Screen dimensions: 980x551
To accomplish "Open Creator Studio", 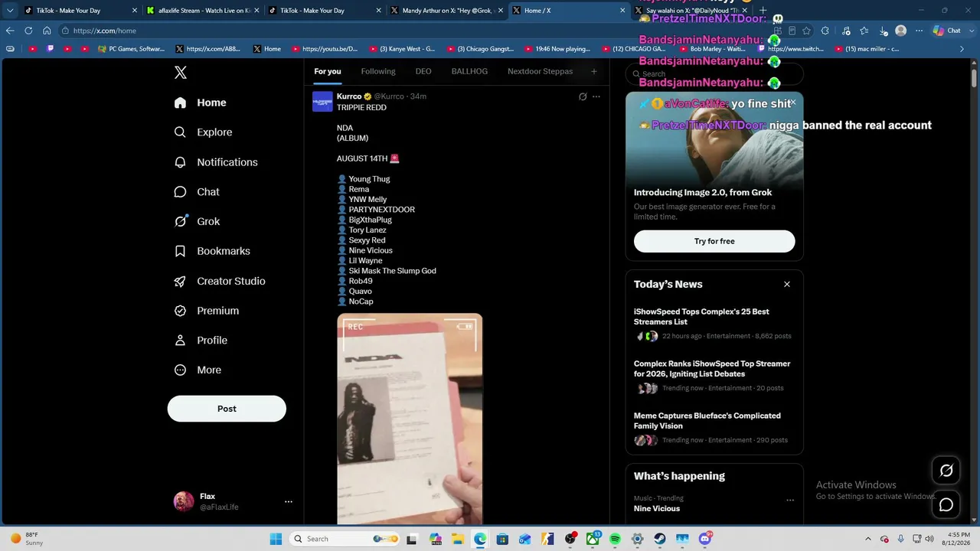I will click(x=220, y=281).
